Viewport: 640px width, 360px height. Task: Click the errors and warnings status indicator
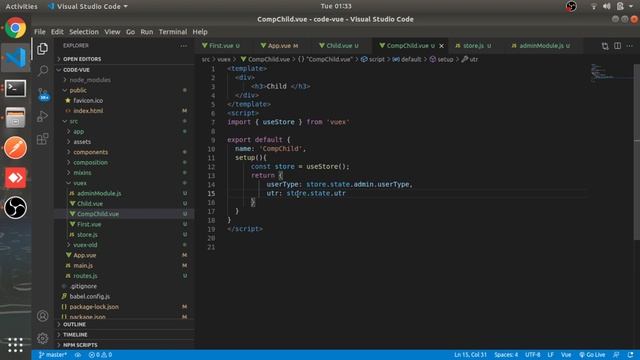100,355
